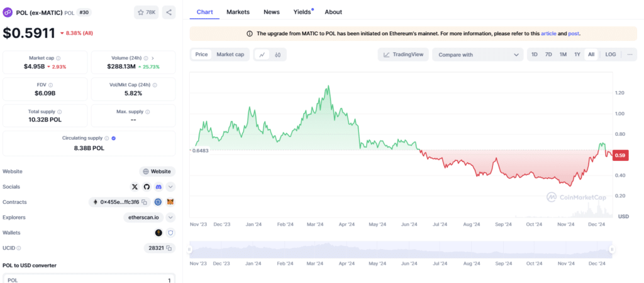The image size is (644, 283).
Task: Open the etherscan.io explorer link
Action: coord(144,218)
